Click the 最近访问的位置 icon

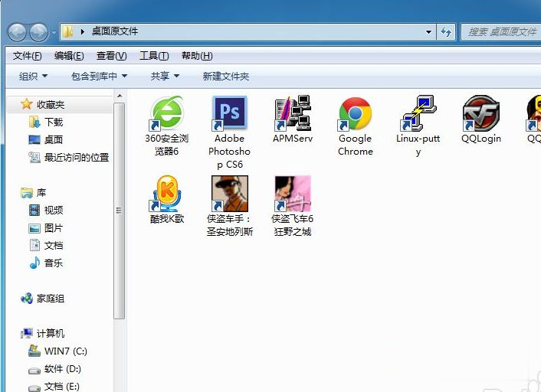pyautogui.click(x=34, y=157)
